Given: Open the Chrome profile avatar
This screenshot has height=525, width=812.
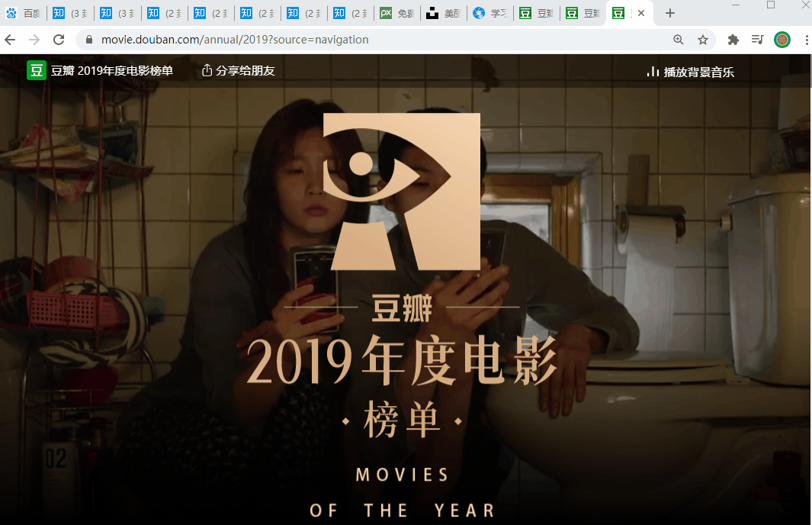Looking at the screenshot, I should point(782,40).
